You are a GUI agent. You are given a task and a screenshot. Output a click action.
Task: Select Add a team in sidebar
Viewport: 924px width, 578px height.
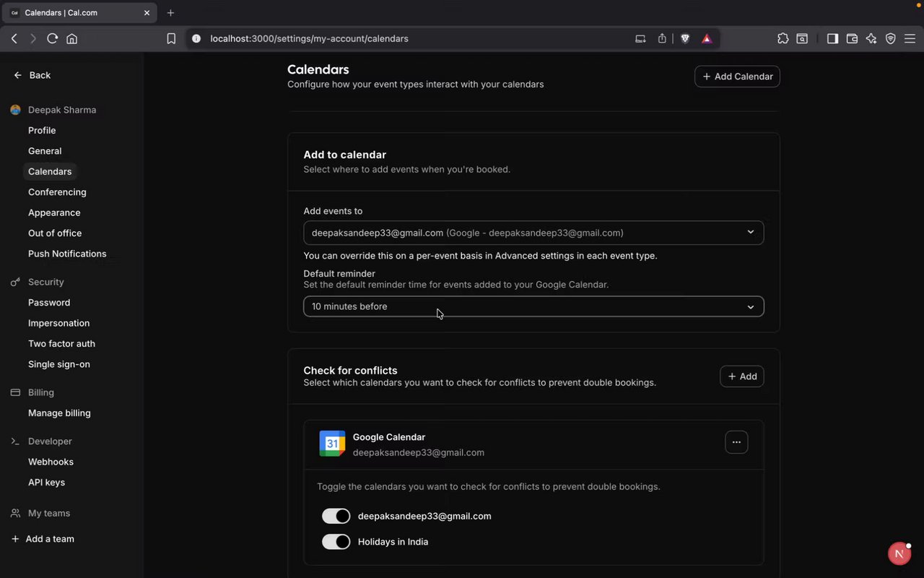coord(49,539)
